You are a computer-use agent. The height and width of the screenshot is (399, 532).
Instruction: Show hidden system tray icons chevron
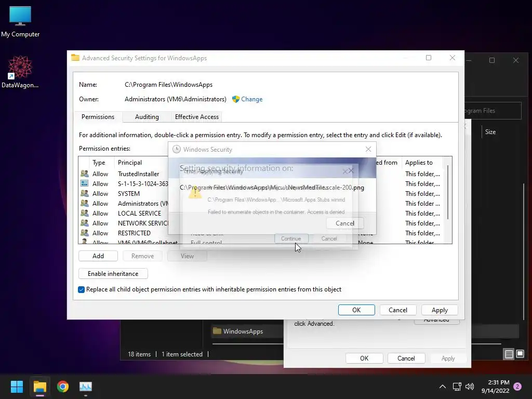[x=443, y=387]
